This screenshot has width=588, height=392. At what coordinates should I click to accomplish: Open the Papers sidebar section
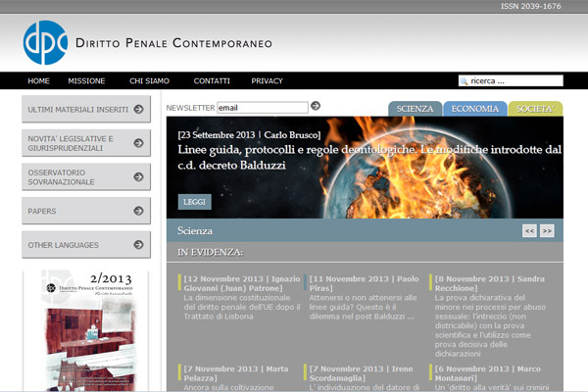(x=86, y=211)
